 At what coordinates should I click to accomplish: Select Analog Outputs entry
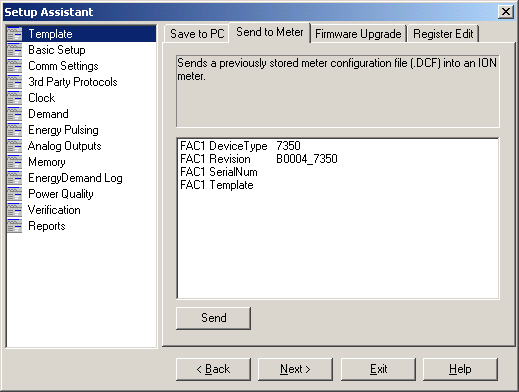click(x=65, y=146)
